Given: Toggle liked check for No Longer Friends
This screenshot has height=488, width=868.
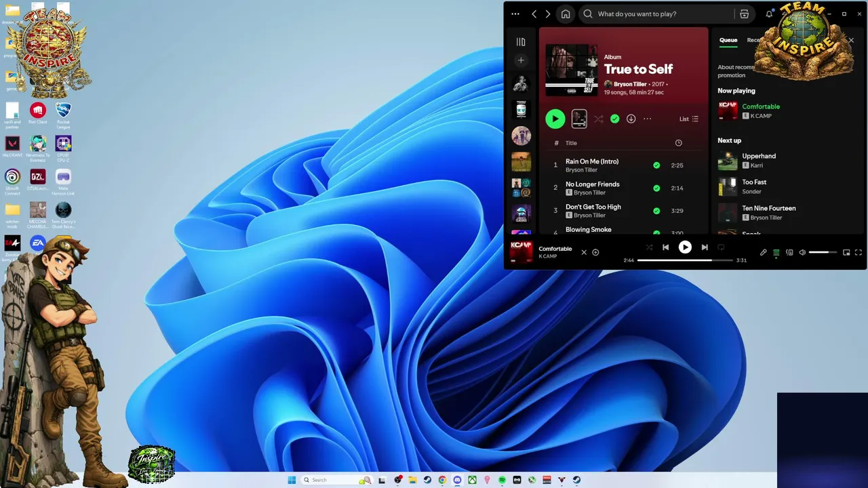Looking at the screenshot, I should (x=656, y=188).
